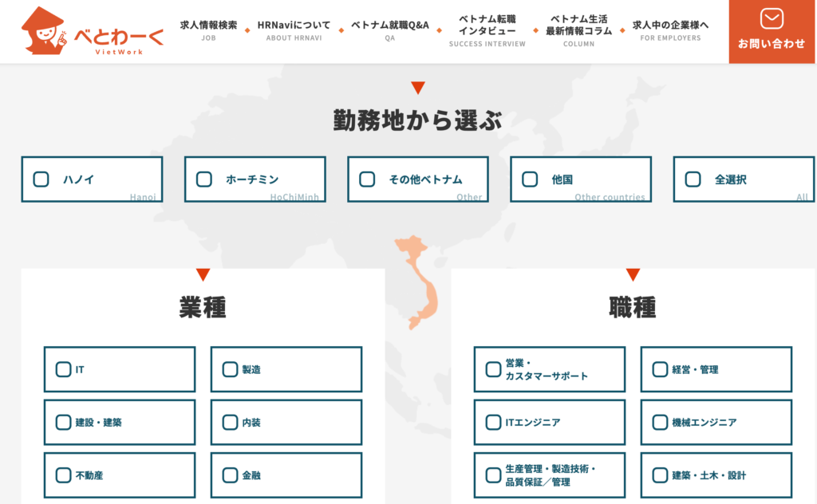Click the envelope contact icon

coord(772,19)
